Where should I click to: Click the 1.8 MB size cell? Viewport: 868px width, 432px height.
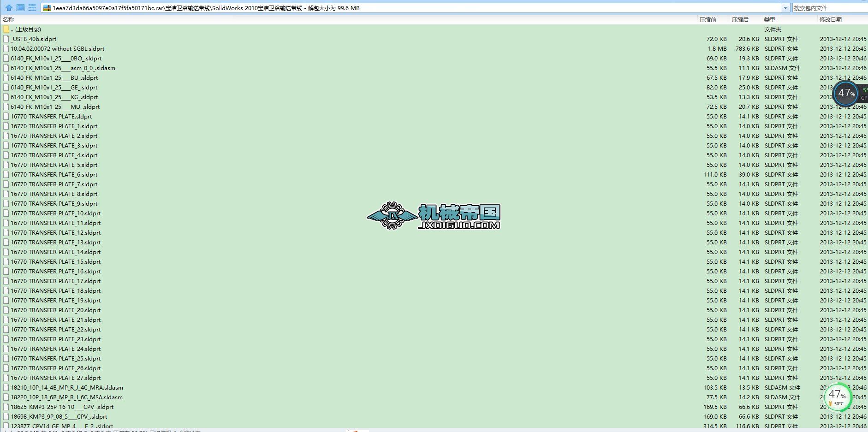click(x=717, y=48)
